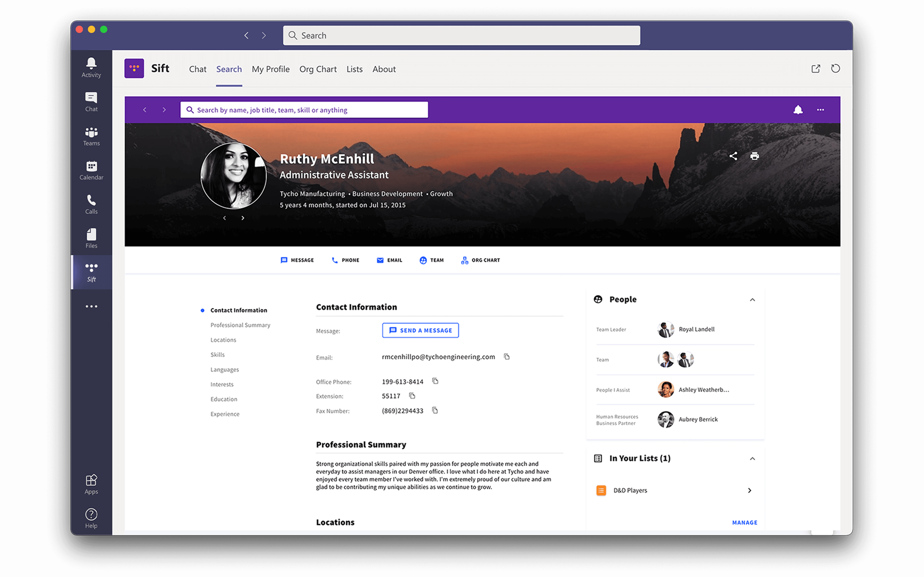Open Sift notifications via the bell icon
The image size is (924, 577).
[x=798, y=110]
